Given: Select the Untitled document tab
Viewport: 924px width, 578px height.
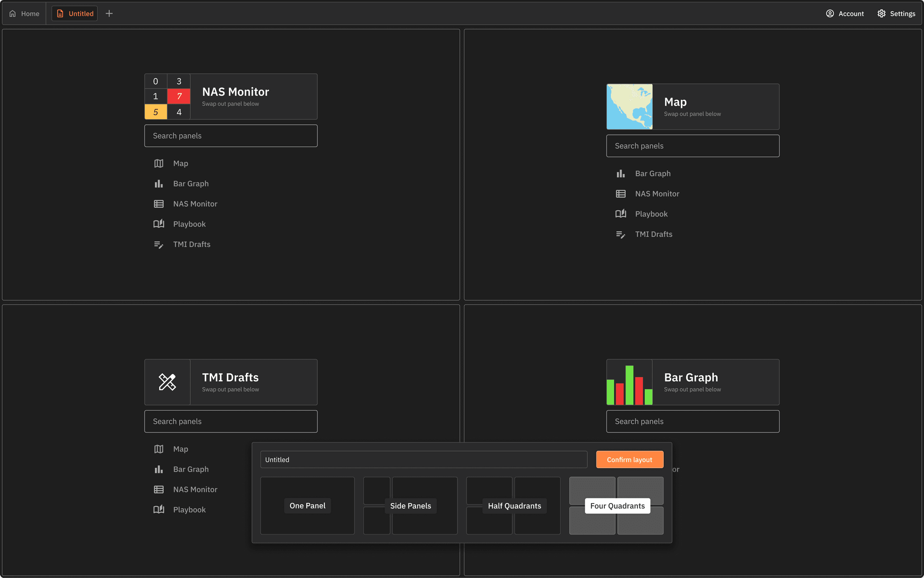Looking at the screenshot, I should pyautogui.click(x=75, y=14).
